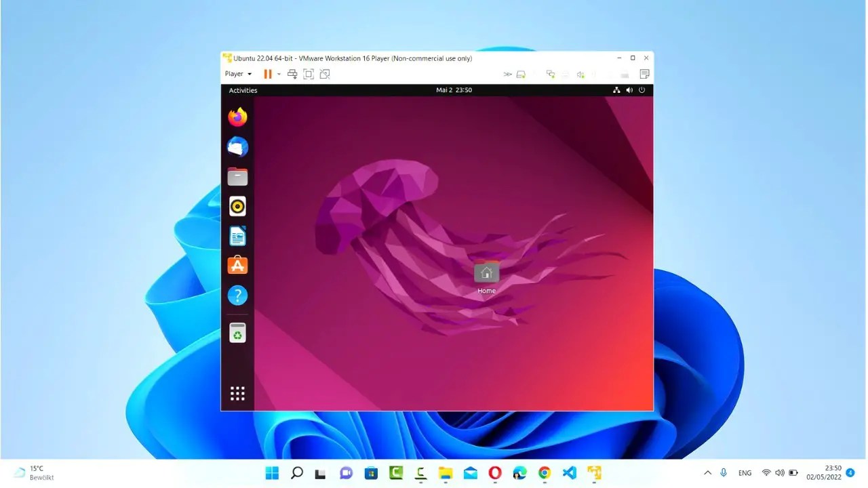Mute audio via the top bar speaker icon
This screenshot has width=868, height=488.
tap(629, 89)
